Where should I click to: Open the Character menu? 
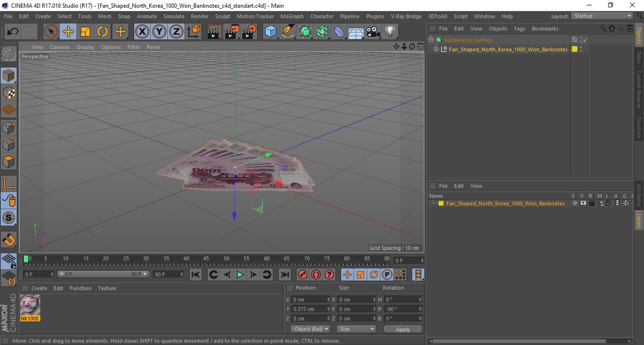pyautogui.click(x=322, y=16)
